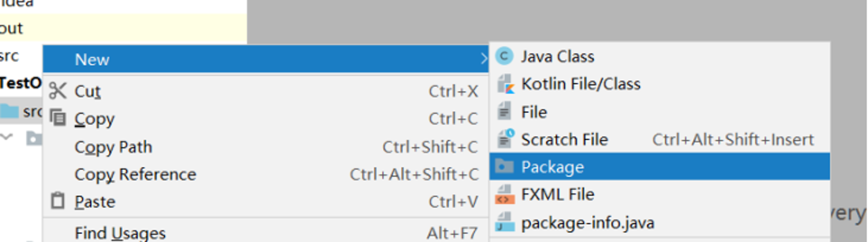Click the Java Class icon

click(504, 56)
